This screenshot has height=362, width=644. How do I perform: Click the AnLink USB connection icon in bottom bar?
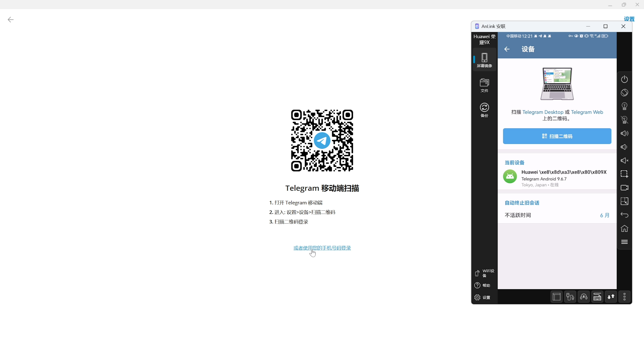(570, 297)
